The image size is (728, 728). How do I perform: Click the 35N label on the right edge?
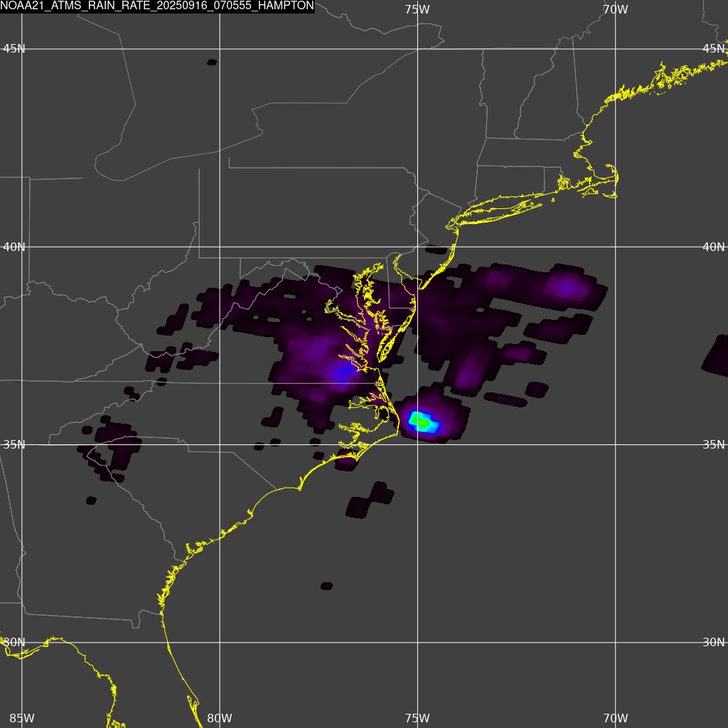pyautogui.click(x=714, y=445)
